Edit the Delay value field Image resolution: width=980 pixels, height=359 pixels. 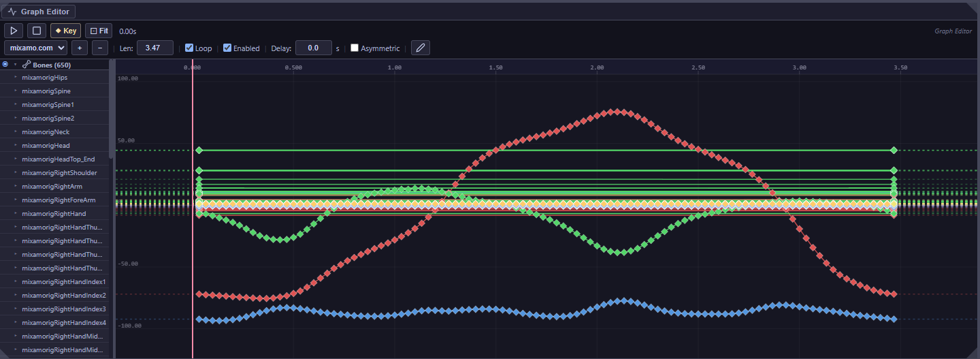[313, 48]
